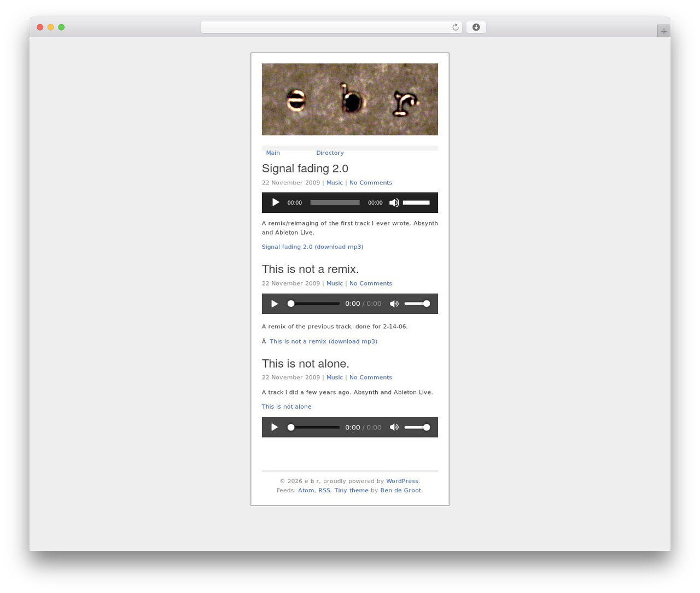
Task: Open the Tiny theme link
Action: (x=351, y=491)
